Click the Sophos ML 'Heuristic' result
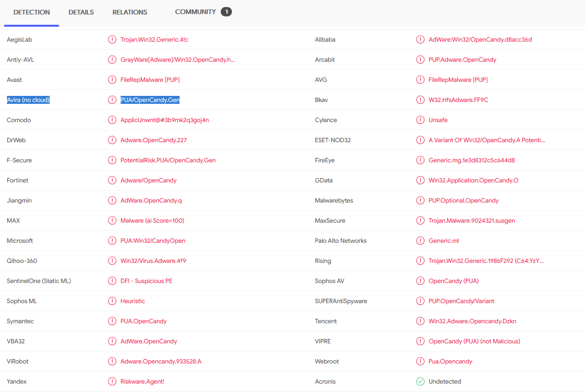585x392 pixels. click(x=133, y=301)
